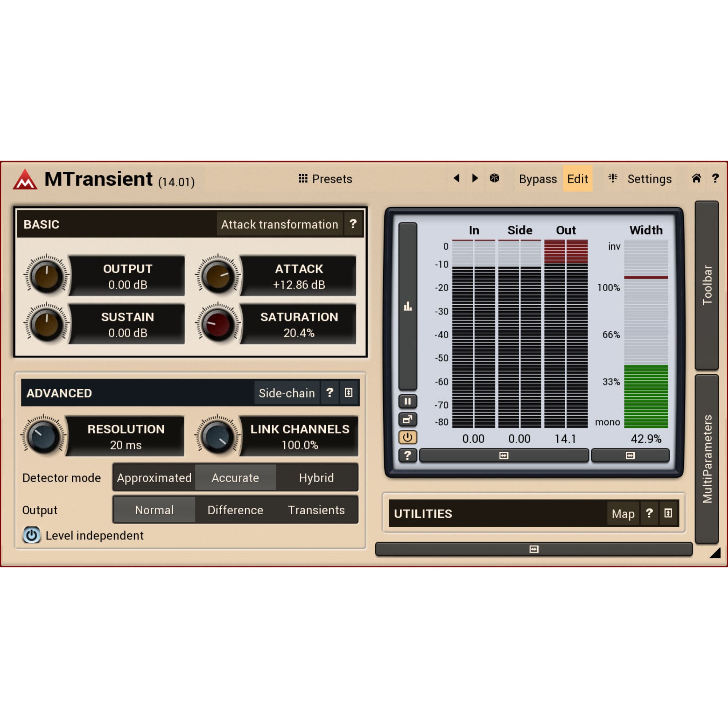Click the random dice icon

[x=494, y=178]
